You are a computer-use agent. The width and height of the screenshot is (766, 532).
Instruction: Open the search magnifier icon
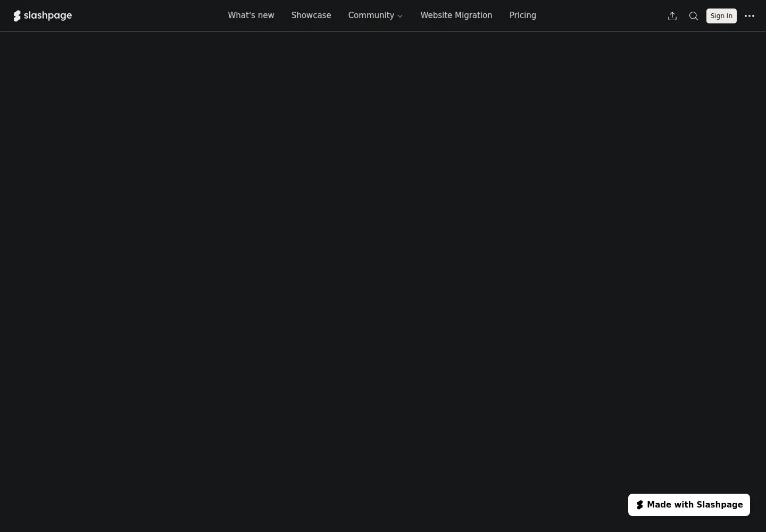click(694, 16)
